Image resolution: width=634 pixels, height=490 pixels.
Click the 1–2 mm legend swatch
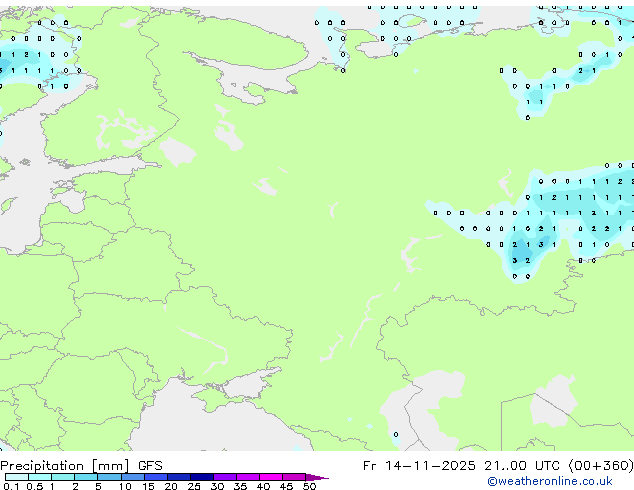click(x=63, y=477)
